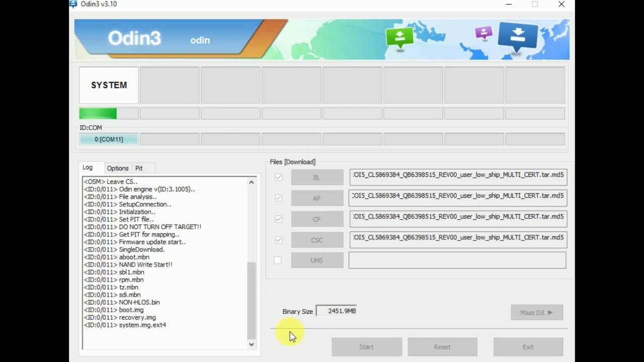This screenshot has width=644, height=362.
Task: Click the 'Initialzation..' log line
Action: point(120,212)
